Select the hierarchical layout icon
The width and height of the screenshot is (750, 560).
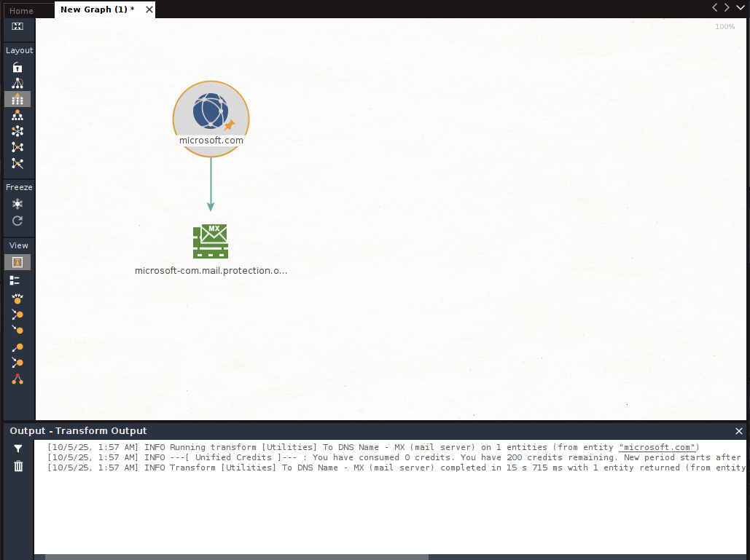(x=17, y=116)
